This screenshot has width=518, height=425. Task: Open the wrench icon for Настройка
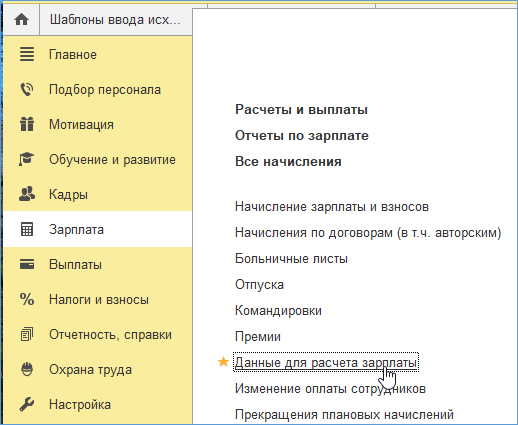click(x=27, y=404)
